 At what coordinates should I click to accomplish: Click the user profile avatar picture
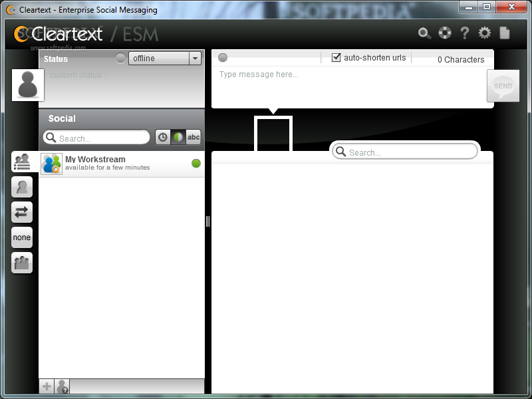pyautogui.click(x=28, y=85)
